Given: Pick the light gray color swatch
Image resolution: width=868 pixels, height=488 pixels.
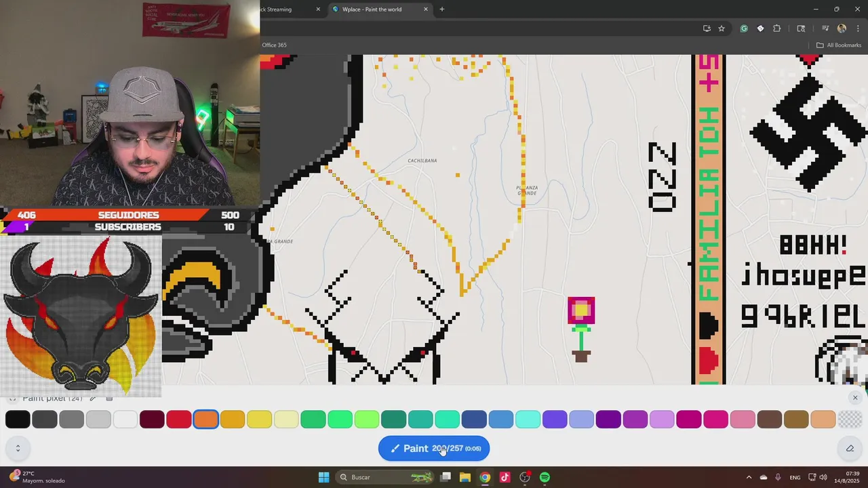Looking at the screenshot, I should pos(98,420).
